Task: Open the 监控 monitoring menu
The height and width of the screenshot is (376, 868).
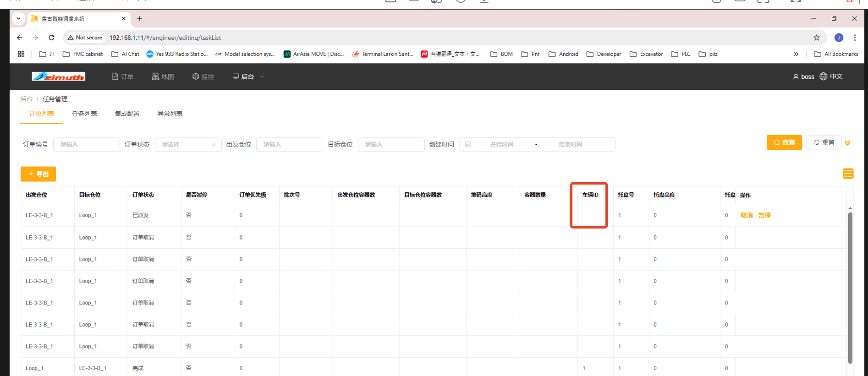Action: click(x=203, y=76)
